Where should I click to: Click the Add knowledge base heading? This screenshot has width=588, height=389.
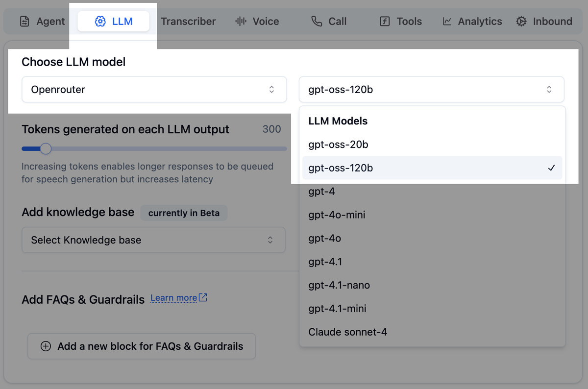click(x=78, y=212)
